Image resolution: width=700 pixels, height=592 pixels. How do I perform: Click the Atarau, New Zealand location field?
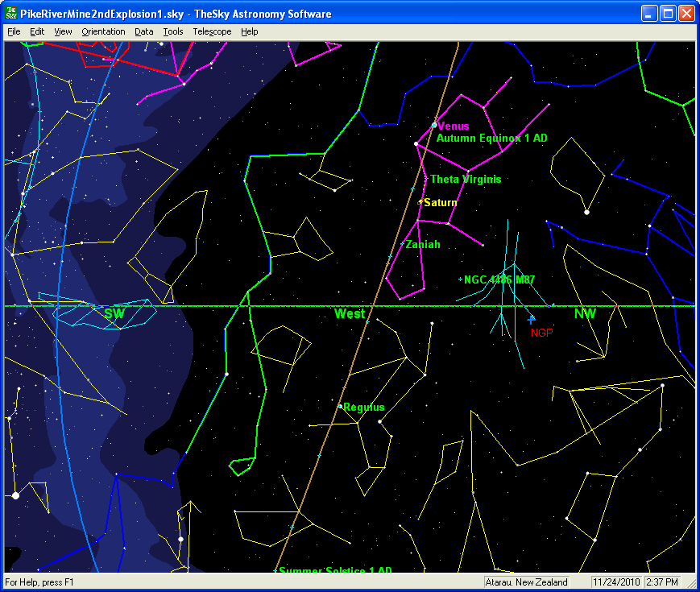tap(527, 582)
